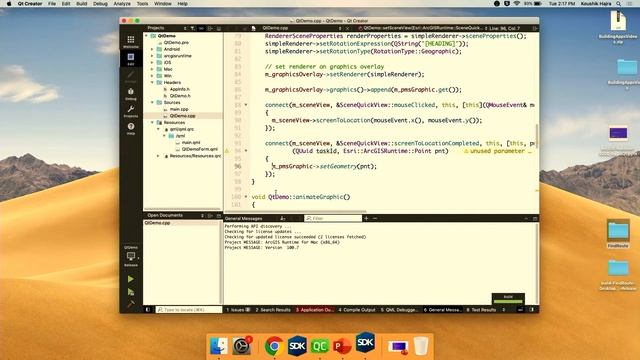This screenshot has width=640, height=360.
Task: Expand the Mac folder
Action: coord(153,69)
